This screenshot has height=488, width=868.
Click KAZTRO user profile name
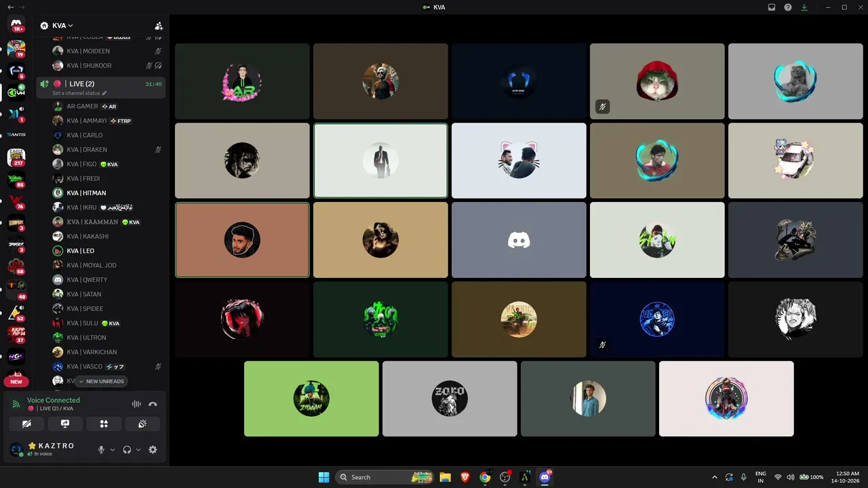point(56,446)
